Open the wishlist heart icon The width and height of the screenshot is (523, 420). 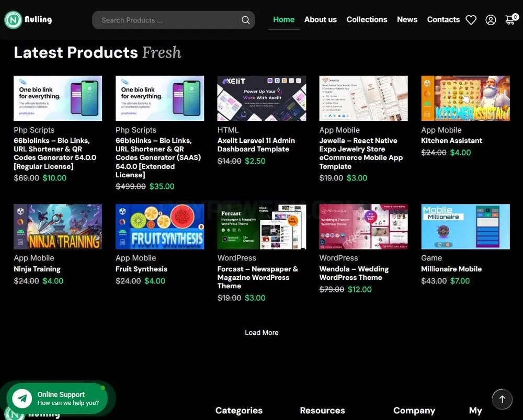click(x=471, y=20)
